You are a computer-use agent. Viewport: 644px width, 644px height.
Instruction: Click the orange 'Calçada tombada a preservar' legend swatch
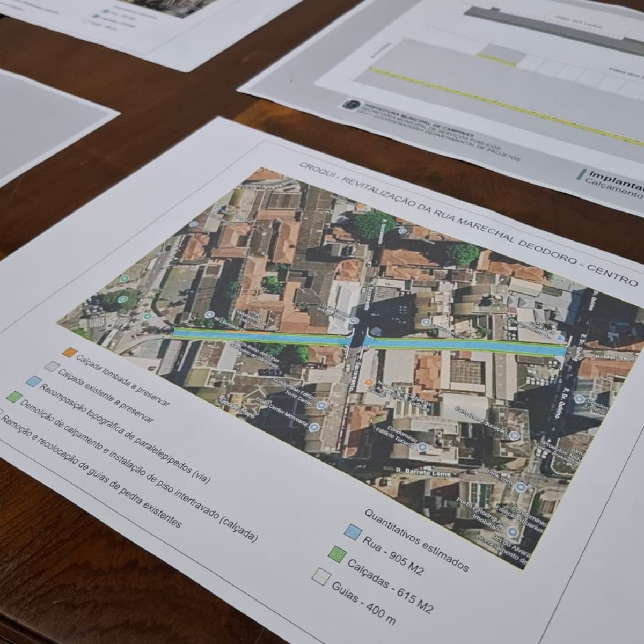(68, 352)
